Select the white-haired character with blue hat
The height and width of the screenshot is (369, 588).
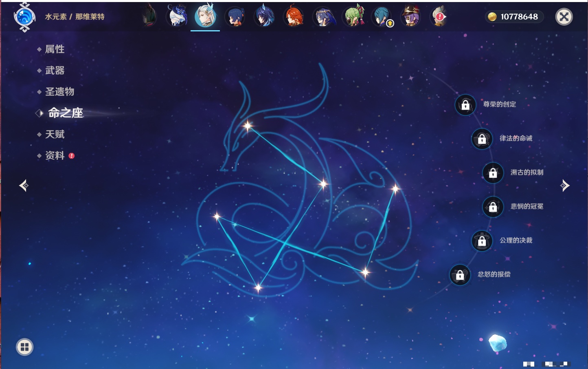pos(177,17)
